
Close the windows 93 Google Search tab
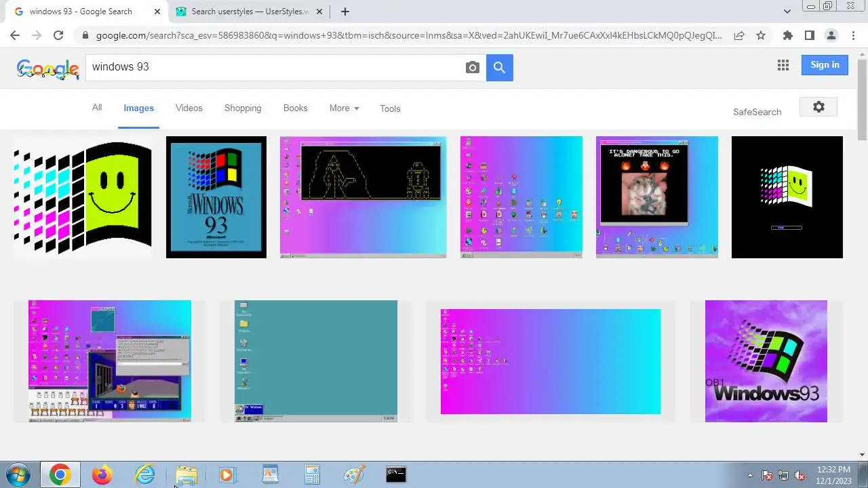click(157, 12)
